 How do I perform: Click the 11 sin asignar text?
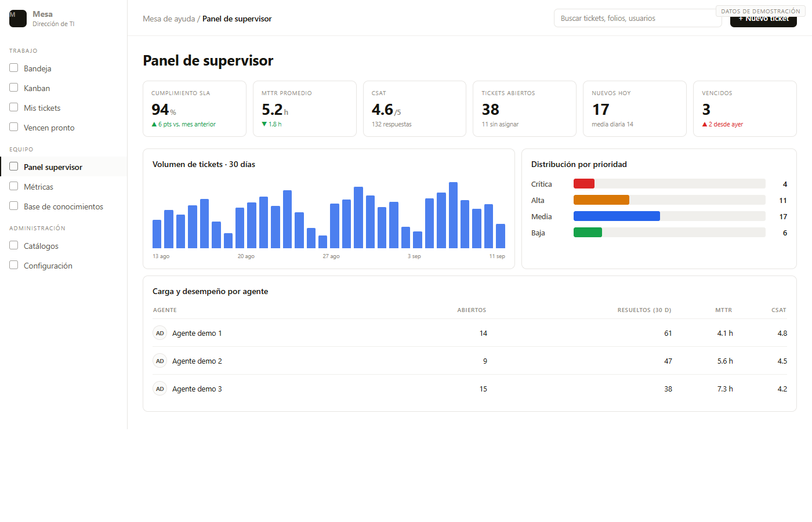pos(500,124)
